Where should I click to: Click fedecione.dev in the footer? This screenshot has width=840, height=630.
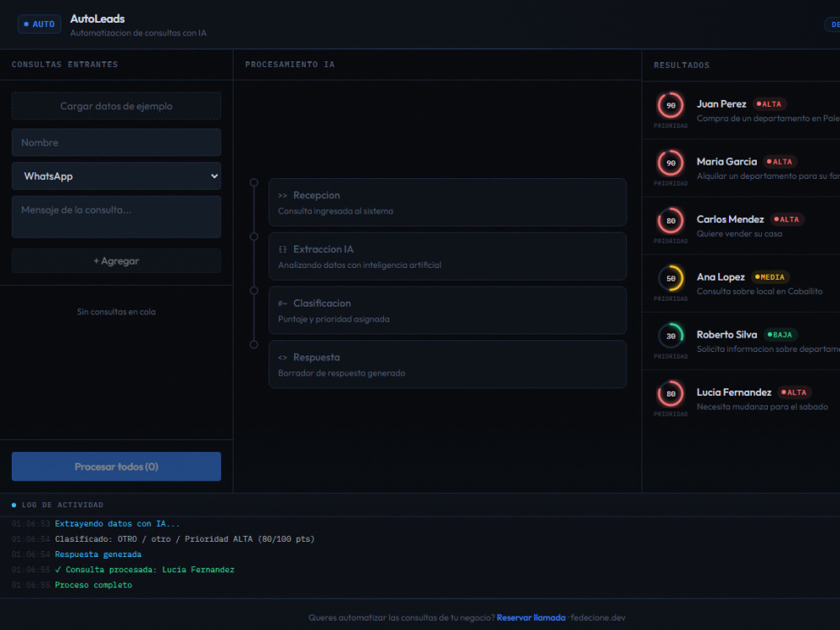(598, 617)
